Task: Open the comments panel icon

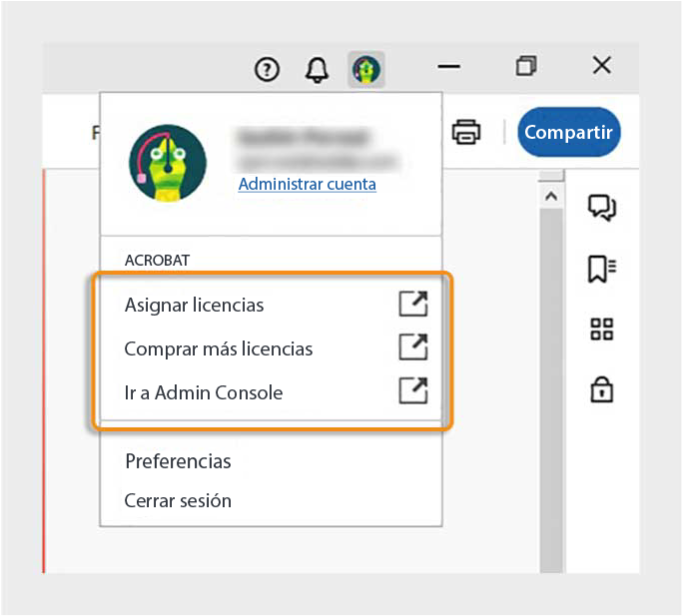Action: coord(602,208)
